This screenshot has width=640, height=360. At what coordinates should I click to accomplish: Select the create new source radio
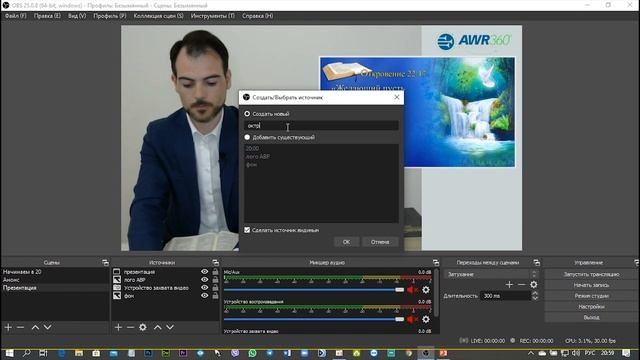click(x=247, y=113)
